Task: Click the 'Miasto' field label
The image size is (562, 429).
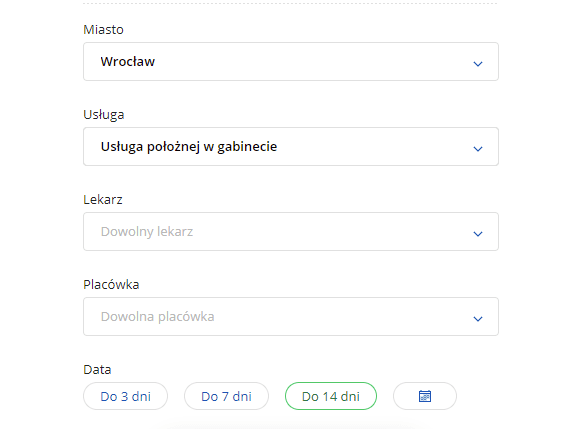Action: tap(103, 29)
